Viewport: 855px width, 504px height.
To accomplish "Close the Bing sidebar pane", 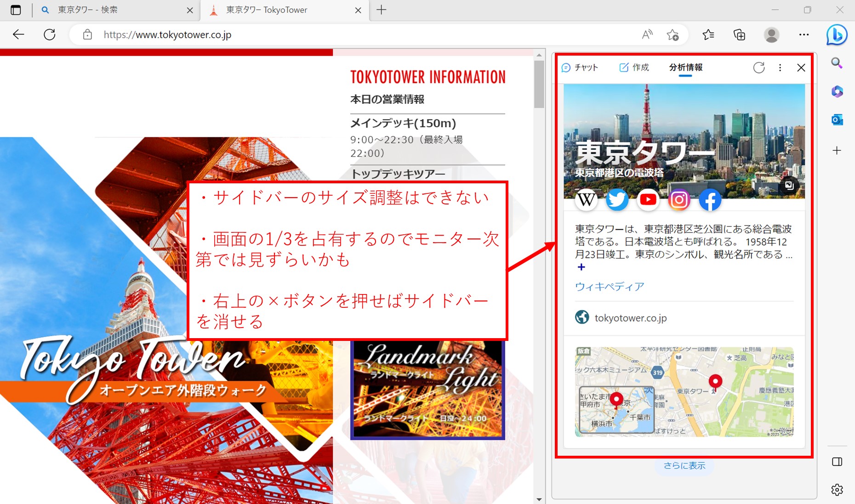I will tap(801, 68).
